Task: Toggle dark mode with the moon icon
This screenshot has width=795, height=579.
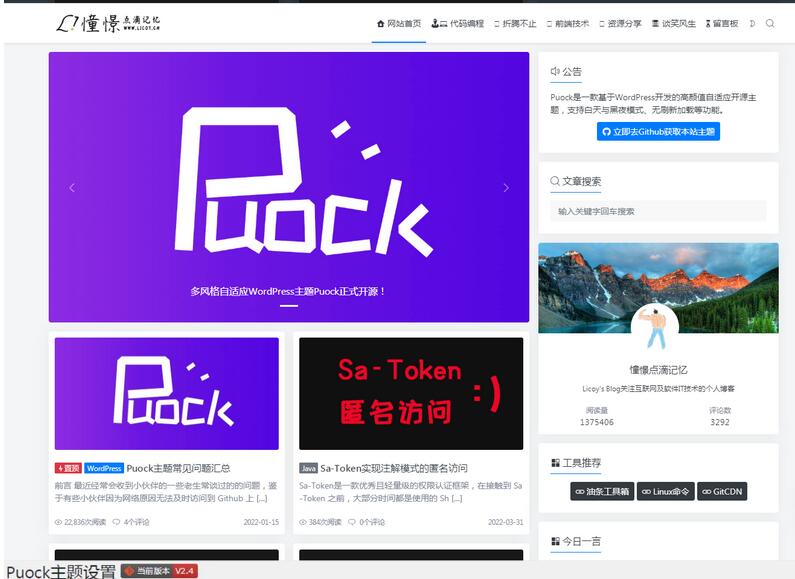Action: [752, 23]
